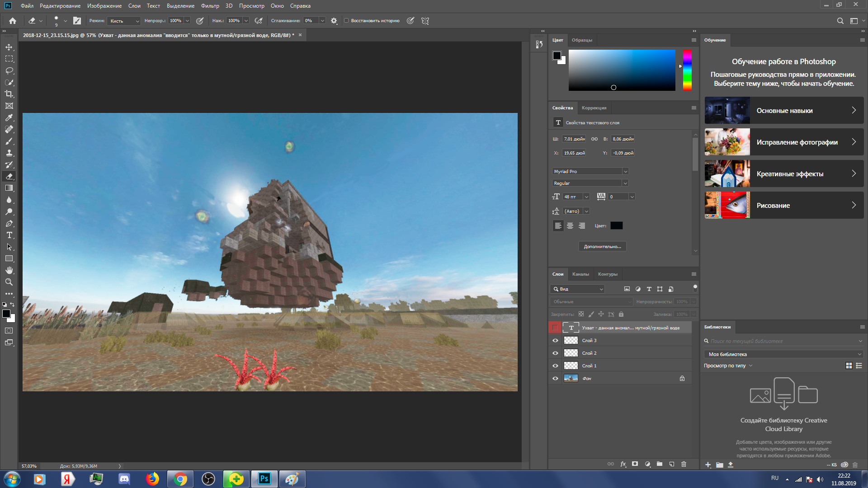This screenshot has height=488, width=868.
Task: Open the Моя библиотека dropdown
Action: (783, 354)
